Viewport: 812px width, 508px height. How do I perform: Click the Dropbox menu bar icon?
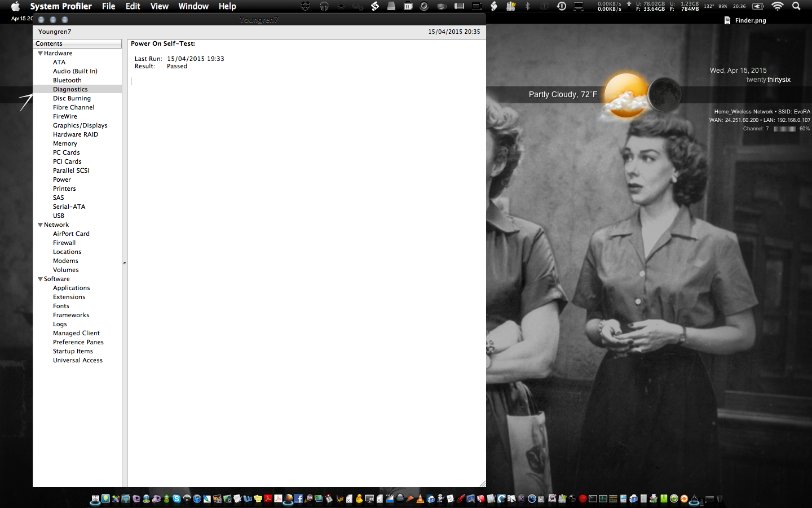pos(305,6)
